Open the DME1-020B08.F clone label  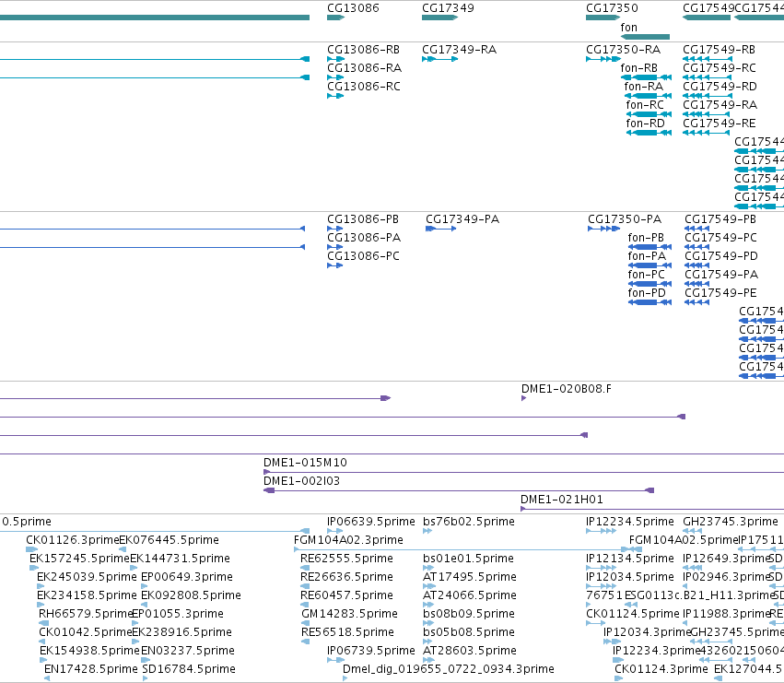click(x=567, y=389)
